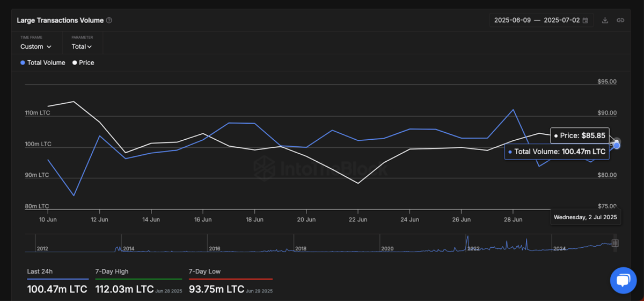This screenshot has height=301, width=644.
Task: Click the blue data point on 2 Jul
Action: coord(617,145)
